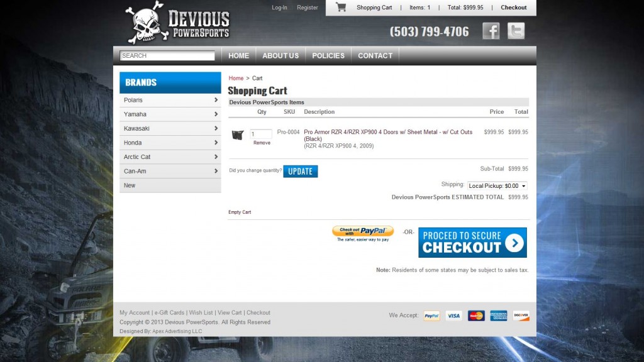
Task: Expand the Kawasaki brand category
Action: 170,128
